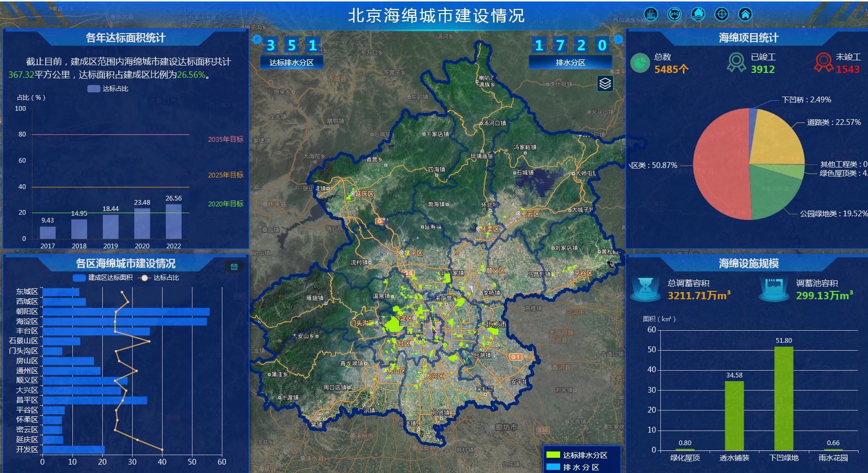Screen dimensions: 868x473
Task: Click the city buildings icon in header
Action: [x=650, y=14]
